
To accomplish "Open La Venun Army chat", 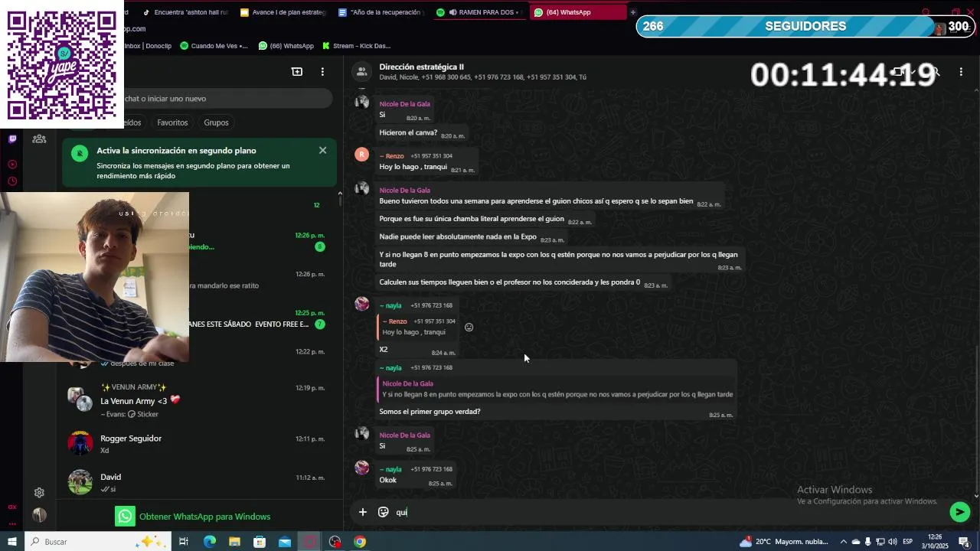I will click(199, 400).
